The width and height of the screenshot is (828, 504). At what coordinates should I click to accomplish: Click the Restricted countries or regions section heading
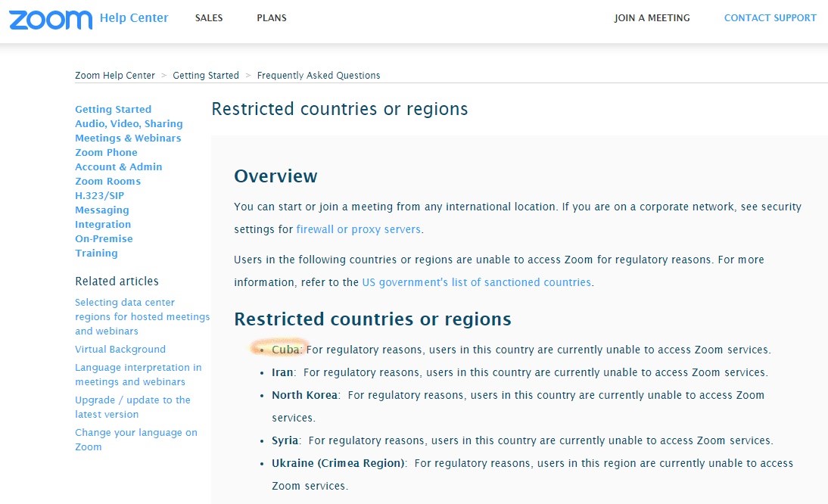[x=373, y=319]
